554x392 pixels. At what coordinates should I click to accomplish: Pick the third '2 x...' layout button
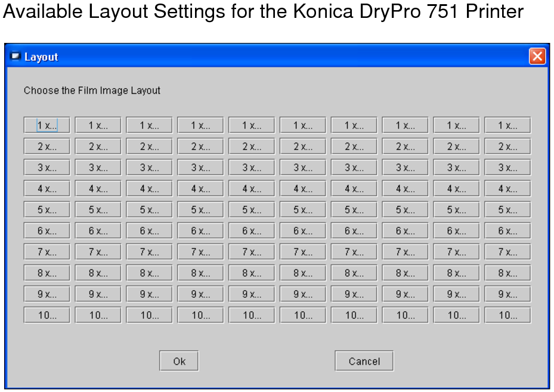(149, 147)
